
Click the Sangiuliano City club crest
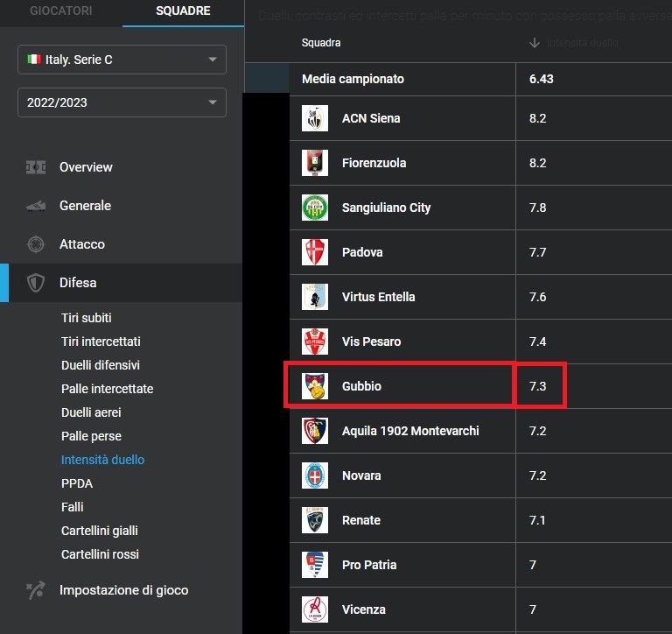(x=315, y=208)
